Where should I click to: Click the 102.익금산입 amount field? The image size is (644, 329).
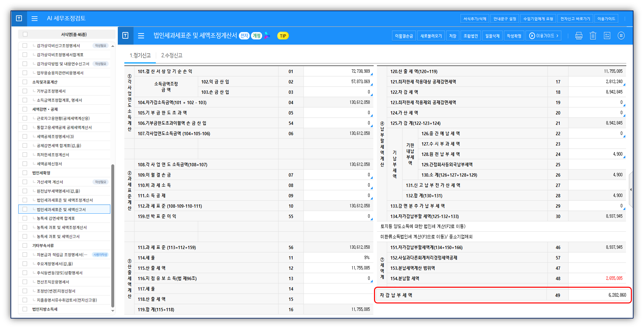coord(338,82)
